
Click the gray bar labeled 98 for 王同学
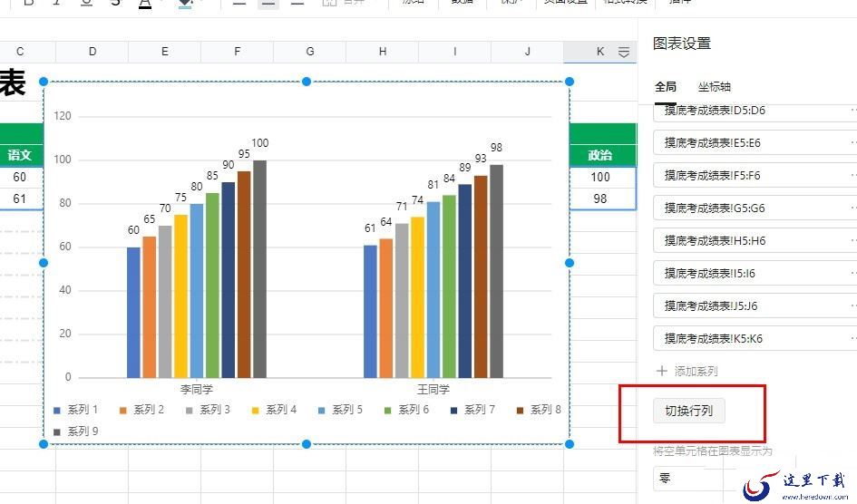496,271
